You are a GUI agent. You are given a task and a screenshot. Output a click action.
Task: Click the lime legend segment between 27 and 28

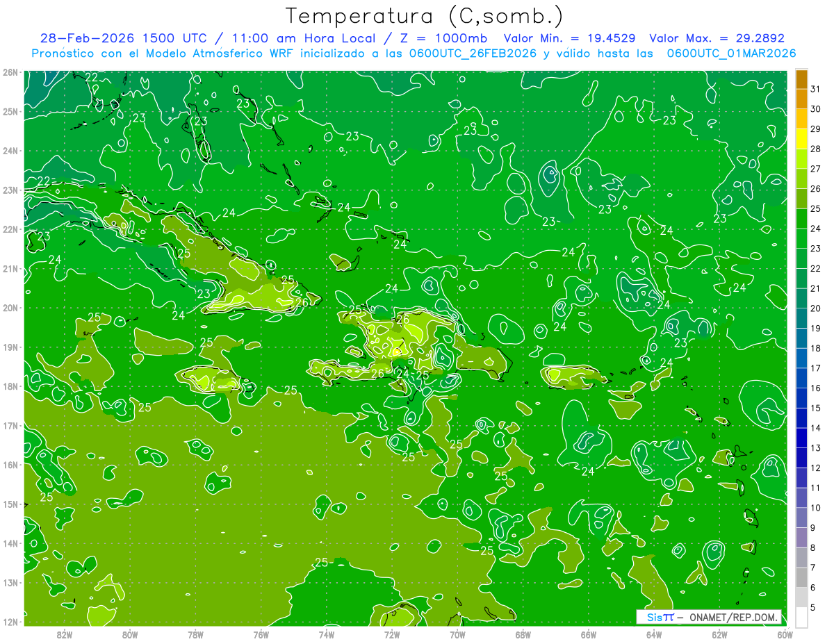801,159
